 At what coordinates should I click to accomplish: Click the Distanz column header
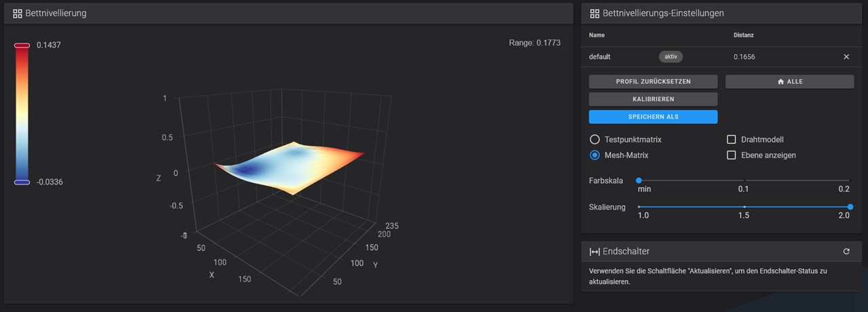point(744,35)
